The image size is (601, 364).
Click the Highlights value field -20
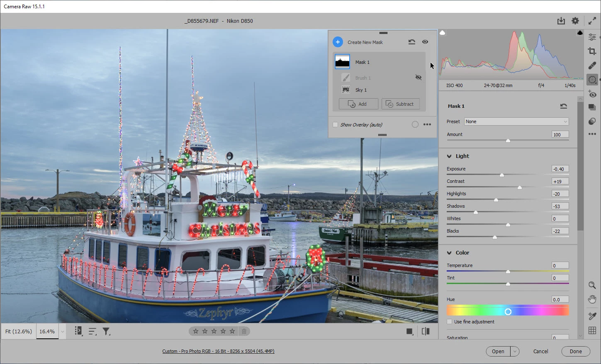click(x=560, y=194)
